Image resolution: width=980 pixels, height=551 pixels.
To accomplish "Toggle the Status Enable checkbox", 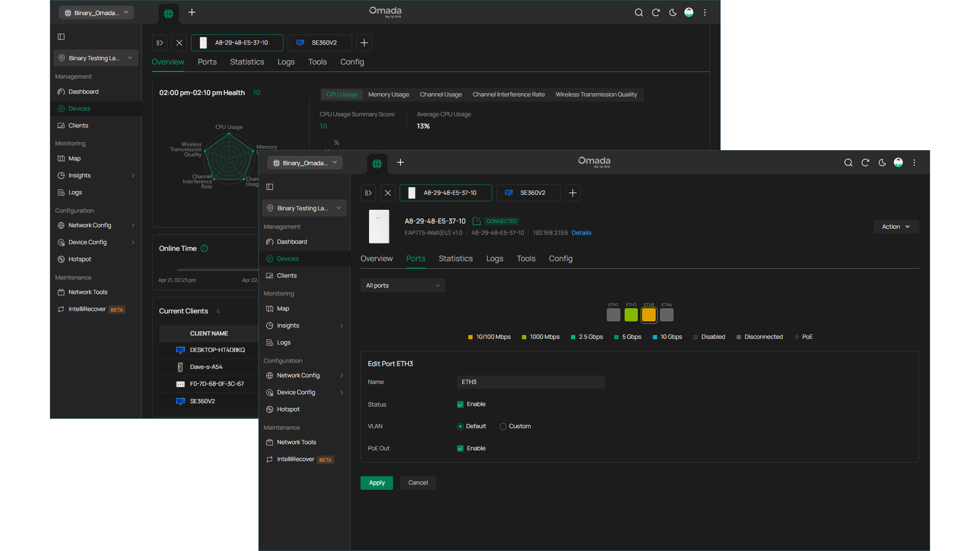I will tap(460, 404).
